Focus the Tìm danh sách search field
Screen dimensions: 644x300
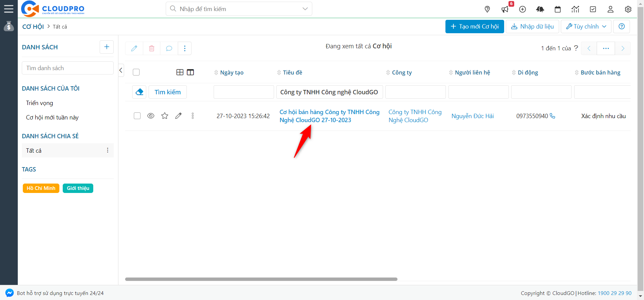[68, 68]
